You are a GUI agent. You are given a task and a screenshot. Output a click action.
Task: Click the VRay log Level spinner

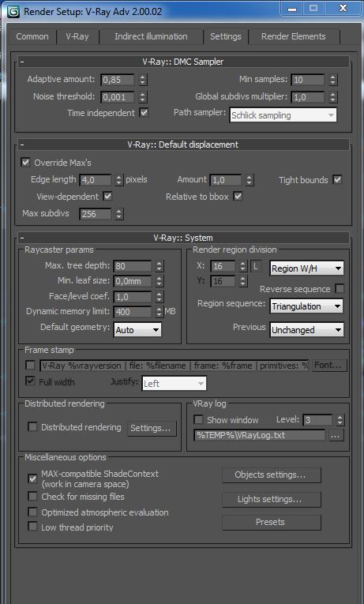pos(340,420)
